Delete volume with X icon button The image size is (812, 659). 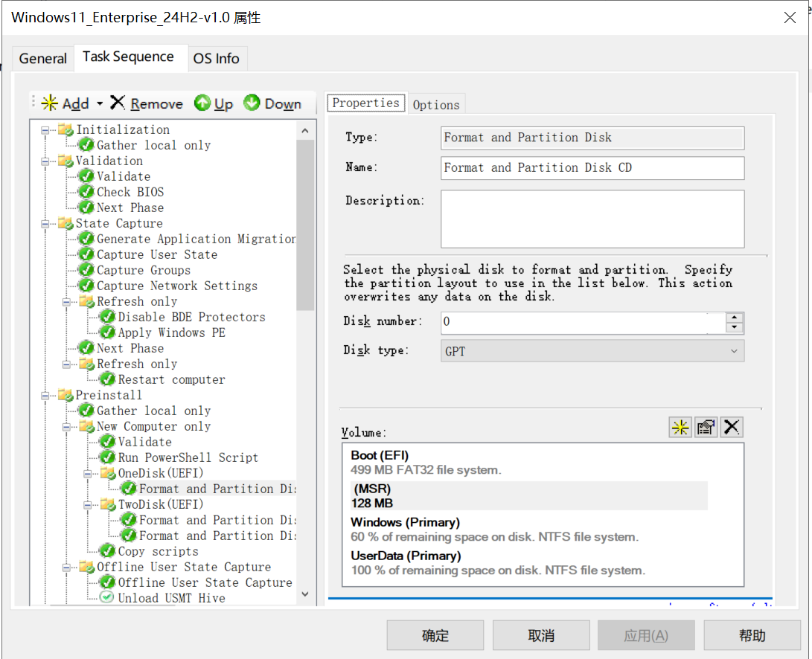[732, 427]
